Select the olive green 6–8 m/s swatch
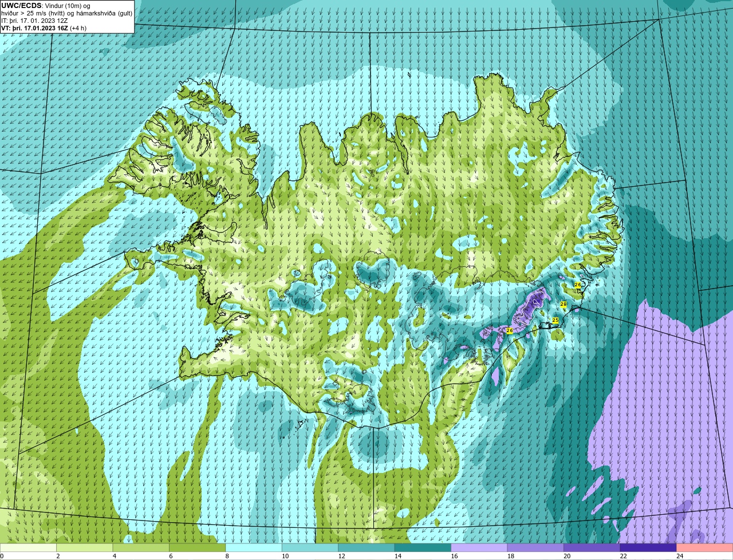The width and height of the screenshot is (733, 560). 198,547
